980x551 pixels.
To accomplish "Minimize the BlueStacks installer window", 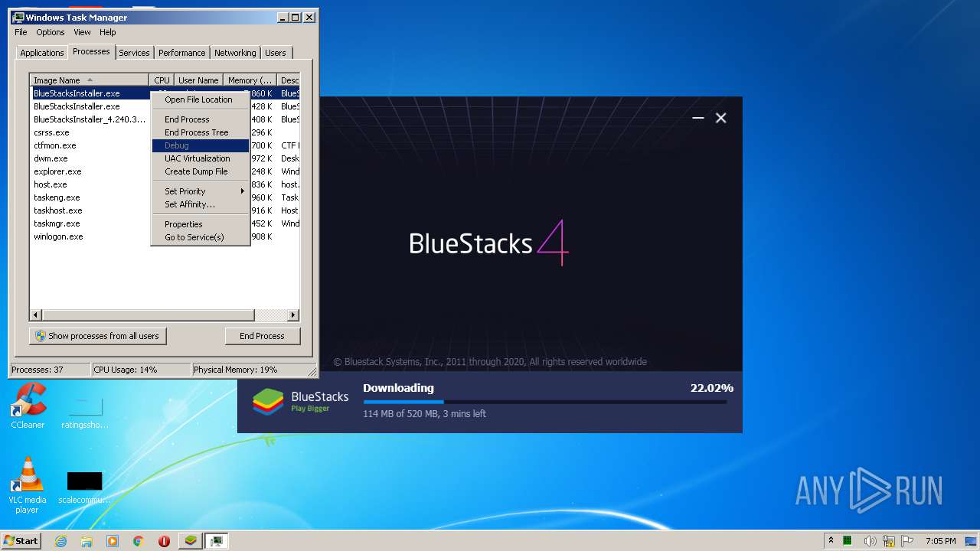I will 697,118.
